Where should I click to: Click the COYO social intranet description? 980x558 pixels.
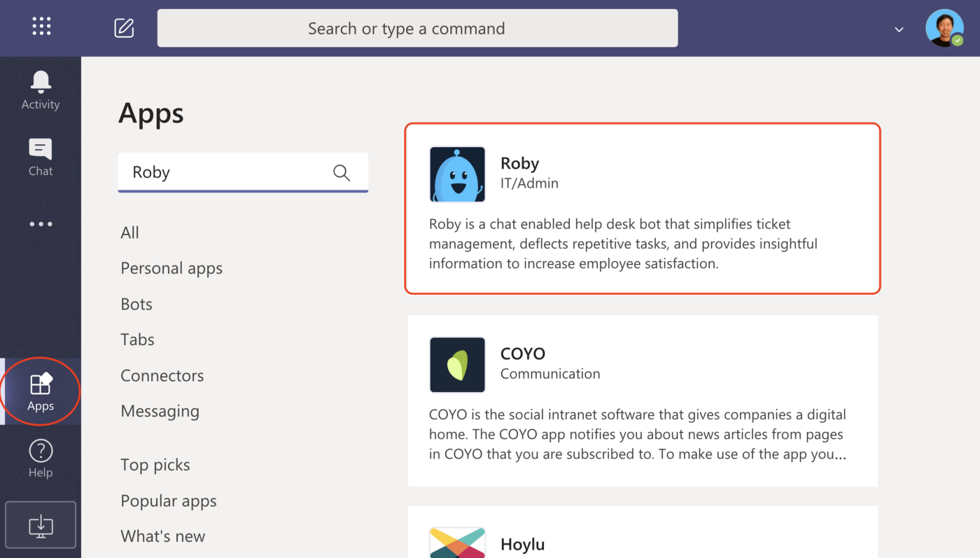click(x=638, y=434)
